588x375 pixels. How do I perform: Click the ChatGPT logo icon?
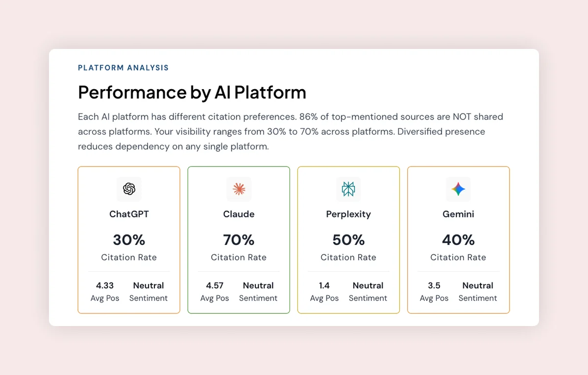pyautogui.click(x=129, y=189)
